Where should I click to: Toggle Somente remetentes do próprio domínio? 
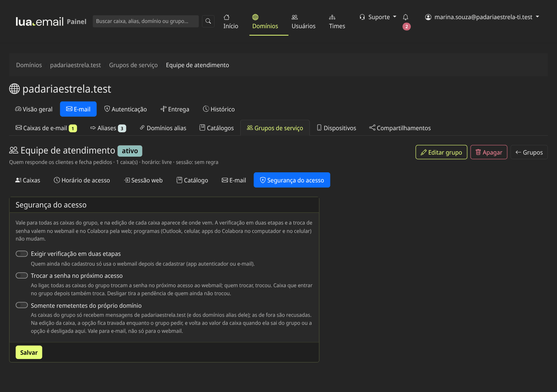coord(22,305)
